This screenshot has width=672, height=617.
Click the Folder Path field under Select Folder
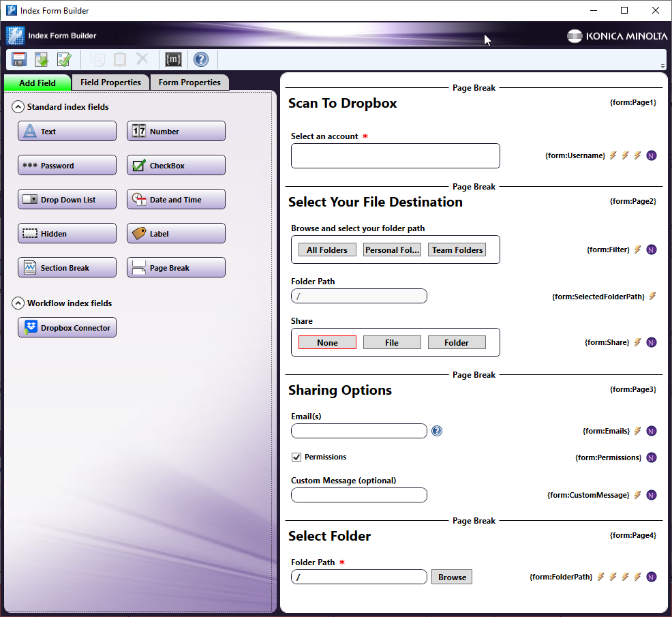358,577
